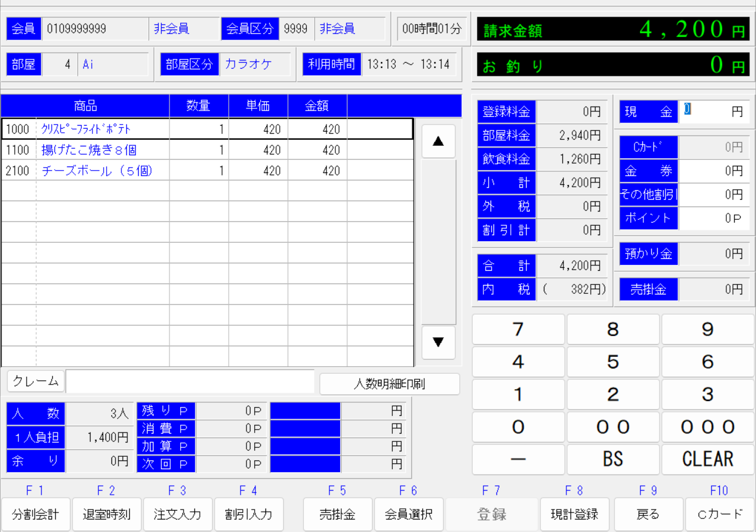756x532 pixels.
Task: Select the チーズボール（５個） row
Action: coord(207,171)
